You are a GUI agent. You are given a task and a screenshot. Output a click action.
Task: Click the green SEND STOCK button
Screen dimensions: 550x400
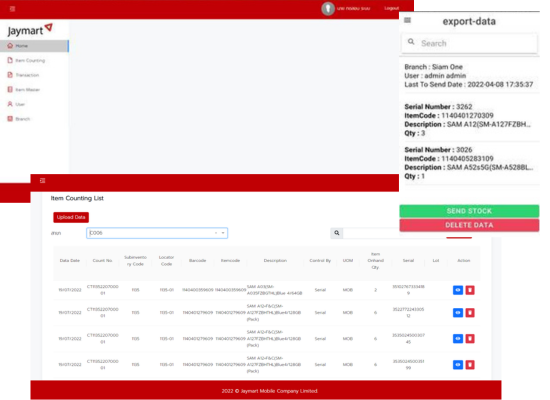pos(469,211)
